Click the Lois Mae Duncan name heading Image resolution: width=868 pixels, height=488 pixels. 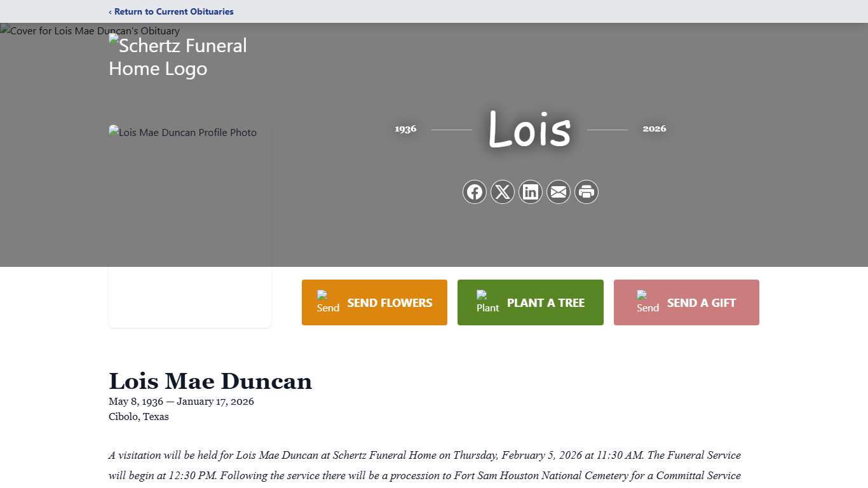(x=210, y=381)
